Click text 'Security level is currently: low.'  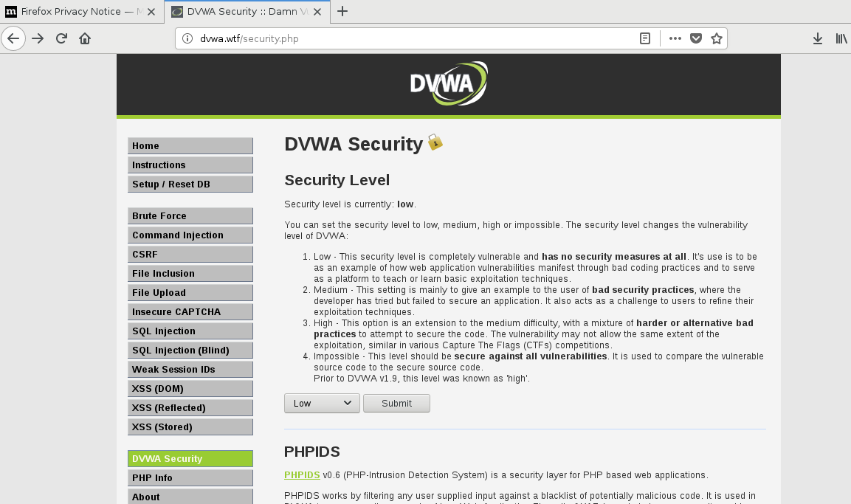coord(350,204)
